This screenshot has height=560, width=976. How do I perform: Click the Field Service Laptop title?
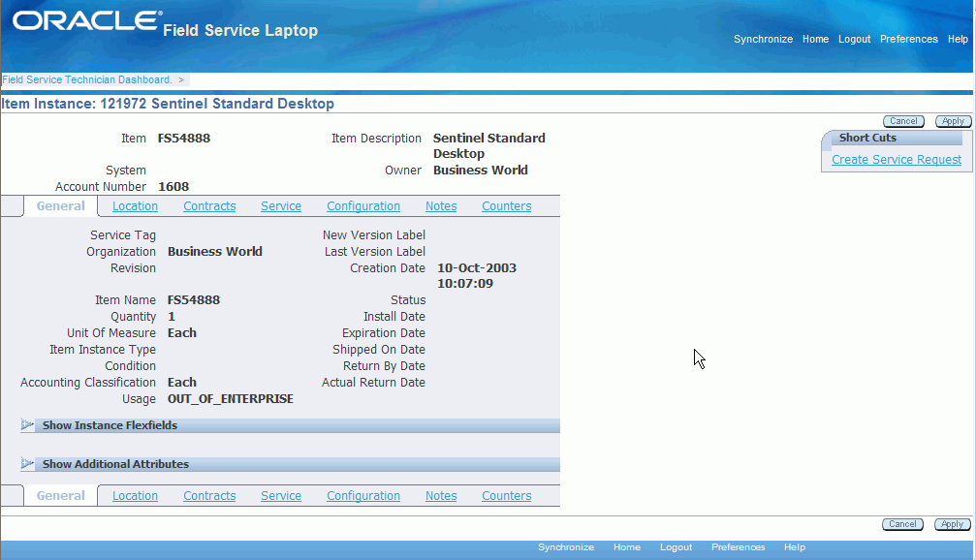240,30
